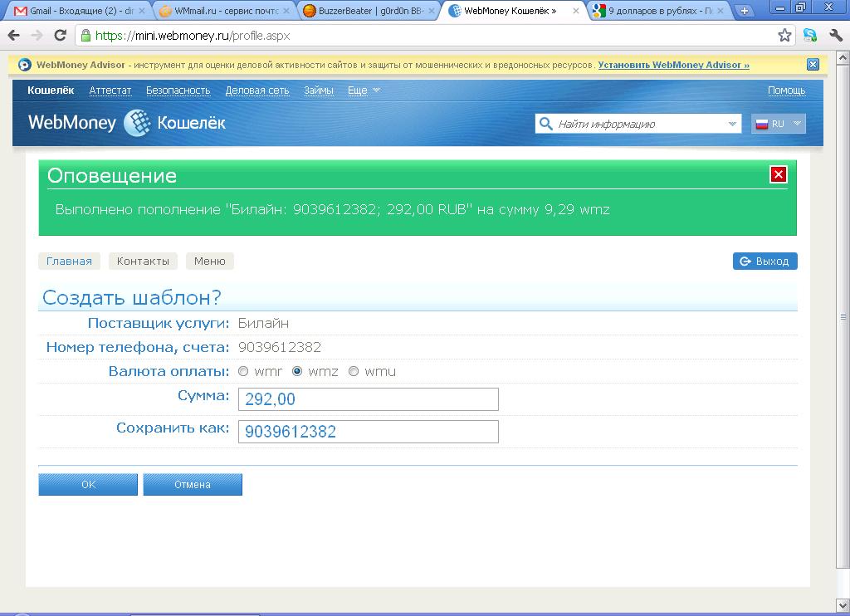Viewport: 850px width, 616px height.
Task: Open Контакты page
Action: point(143,262)
